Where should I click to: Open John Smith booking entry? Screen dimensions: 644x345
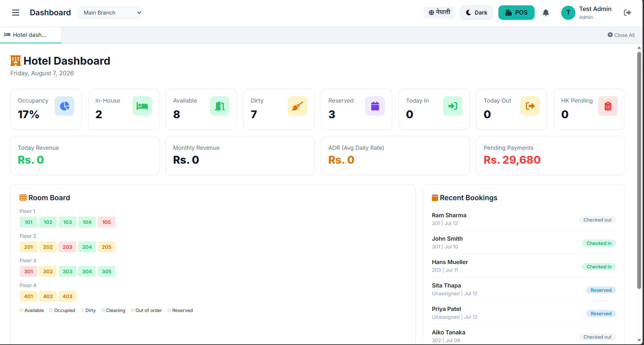tap(524, 242)
